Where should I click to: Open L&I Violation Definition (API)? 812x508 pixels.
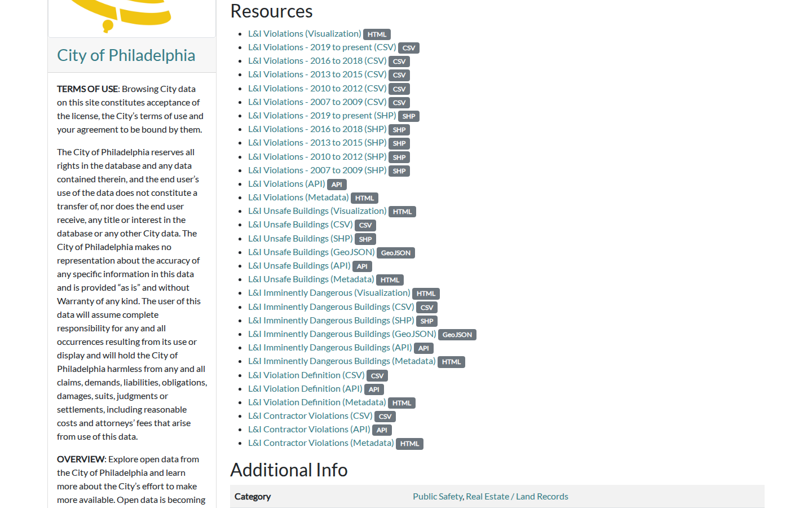pyautogui.click(x=305, y=389)
